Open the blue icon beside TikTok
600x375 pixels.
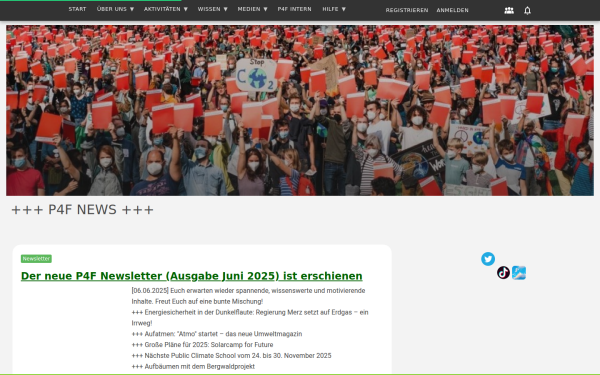click(519, 273)
